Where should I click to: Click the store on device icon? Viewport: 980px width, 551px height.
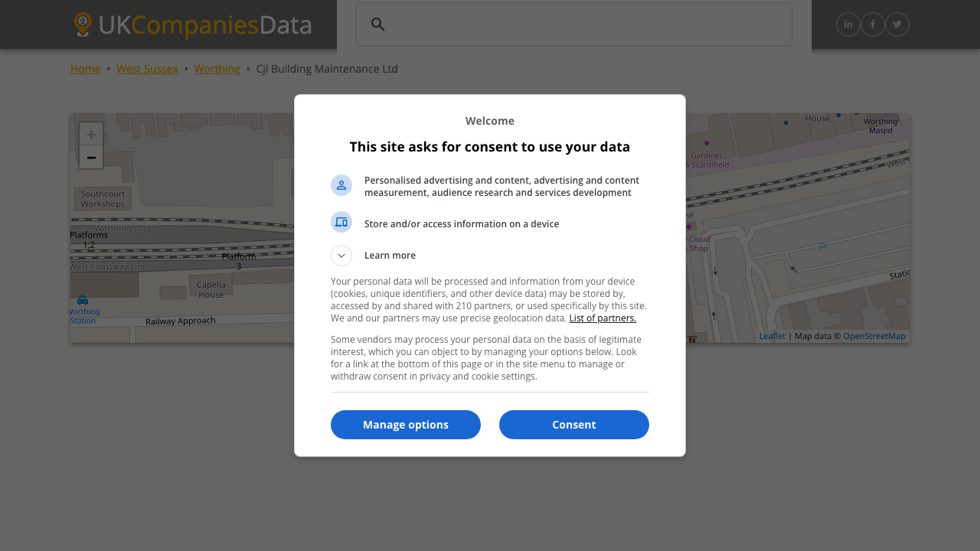point(341,222)
